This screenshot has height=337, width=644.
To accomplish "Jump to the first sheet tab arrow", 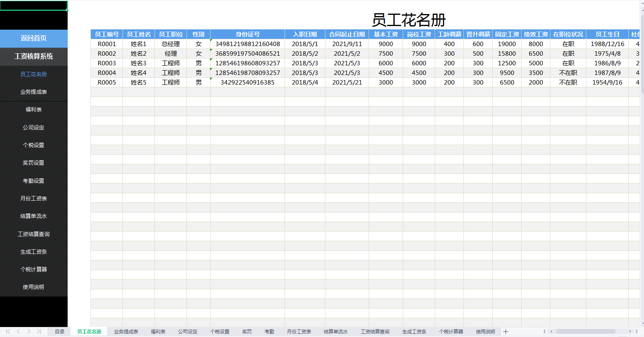I will pyautogui.click(x=8, y=331).
